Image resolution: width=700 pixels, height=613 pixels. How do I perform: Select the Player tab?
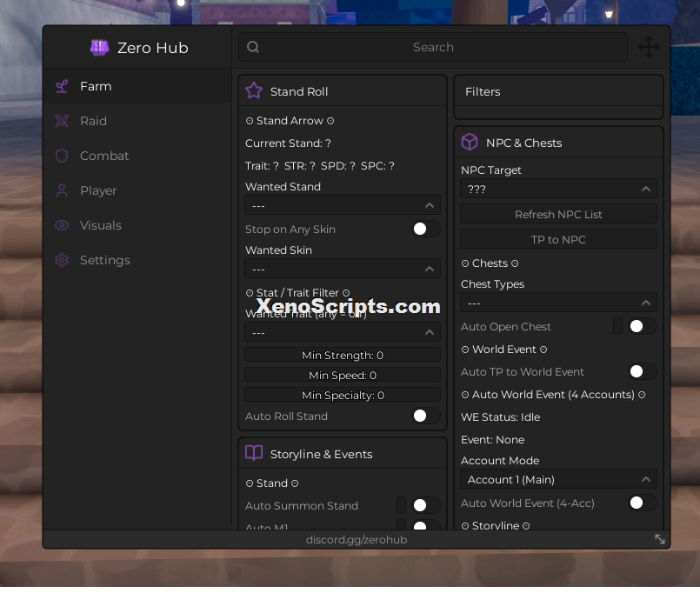[137, 190]
